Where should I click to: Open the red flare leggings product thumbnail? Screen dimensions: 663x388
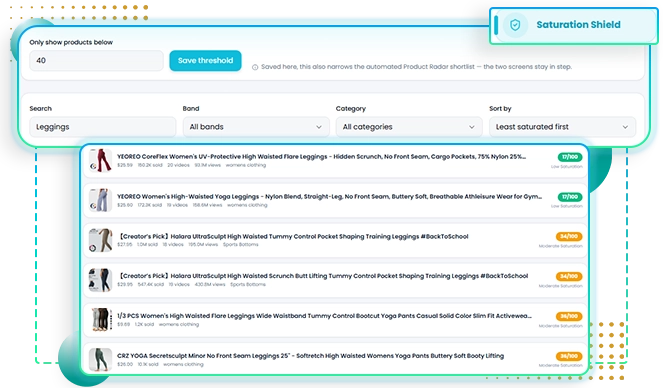[x=101, y=161]
